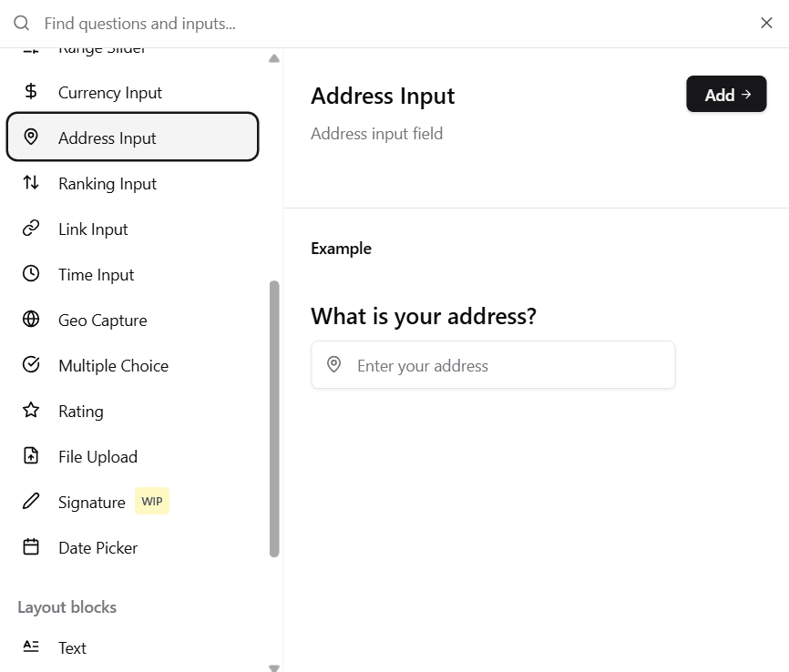
Task: Select the Date Picker calendar icon
Action: (x=31, y=547)
